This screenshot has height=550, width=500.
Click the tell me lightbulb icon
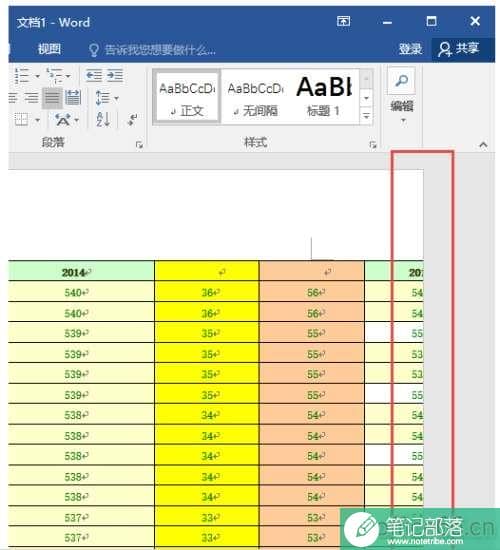click(x=94, y=50)
